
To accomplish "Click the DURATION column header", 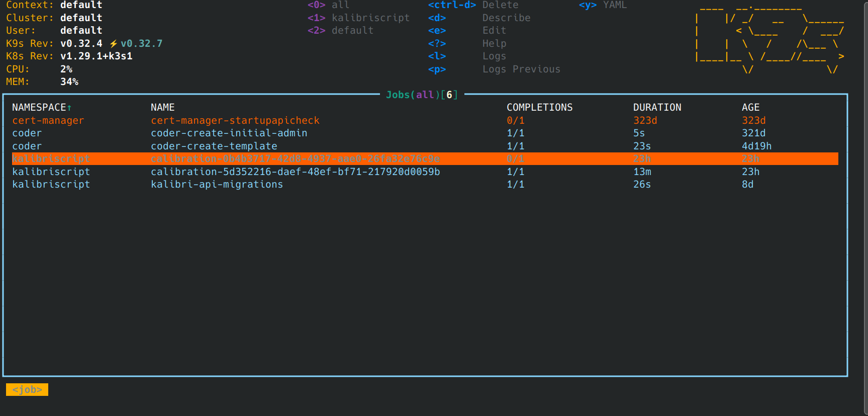I will pos(657,108).
